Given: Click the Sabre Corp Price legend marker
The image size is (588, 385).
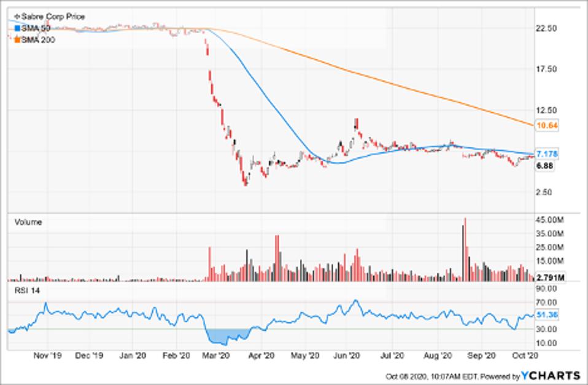Looking at the screenshot, I should point(17,17).
